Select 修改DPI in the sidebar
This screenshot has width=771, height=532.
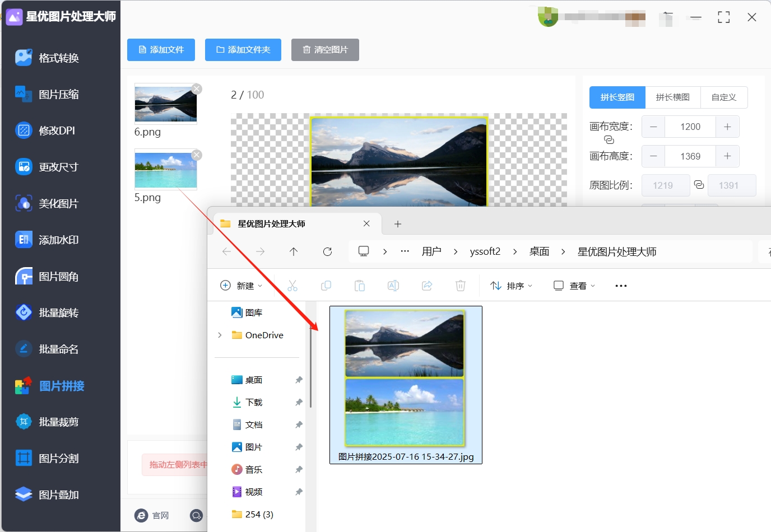pos(45,130)
